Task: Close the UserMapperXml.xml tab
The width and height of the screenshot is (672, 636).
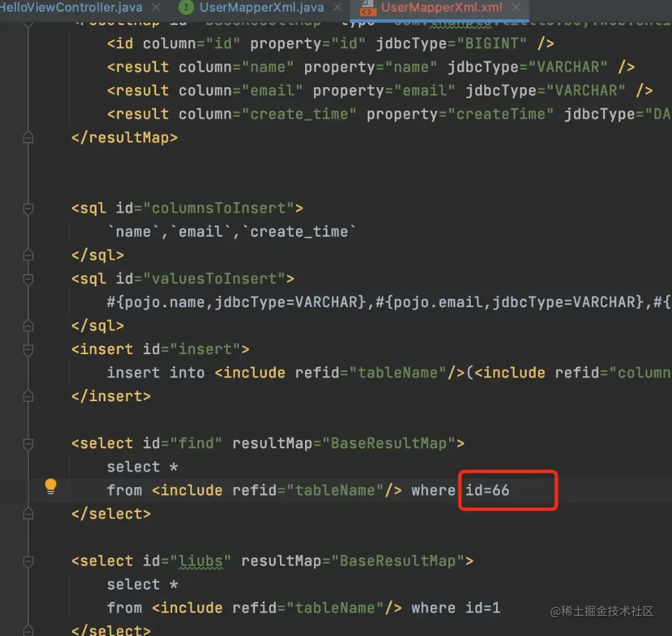Action: 516,7
